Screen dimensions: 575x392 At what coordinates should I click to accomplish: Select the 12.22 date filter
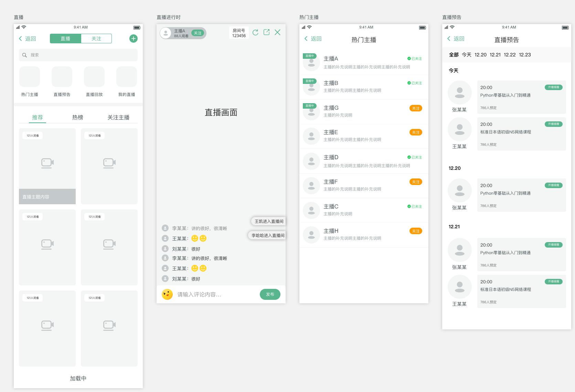(510, 55)
